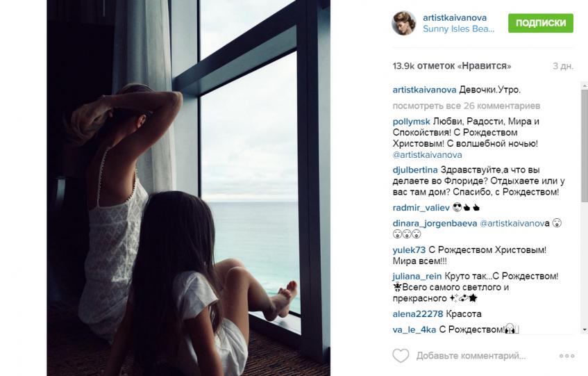This screenshot has width=588, height=376.
Task: Open the artistkaivanova profile avatar
Action: tap(404, 23)
